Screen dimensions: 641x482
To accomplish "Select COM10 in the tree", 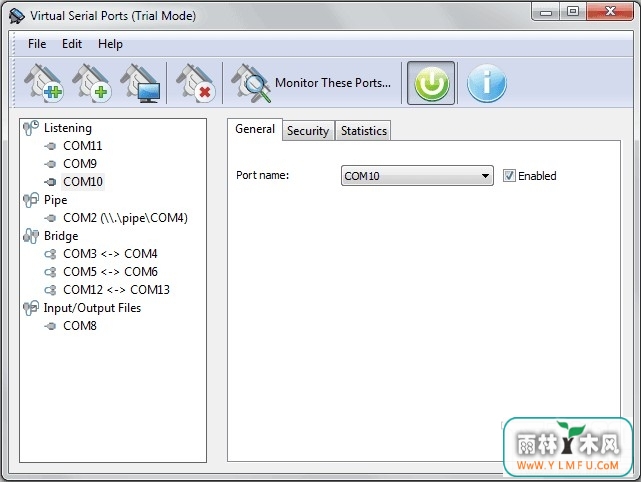I will (x=83, y=182).
